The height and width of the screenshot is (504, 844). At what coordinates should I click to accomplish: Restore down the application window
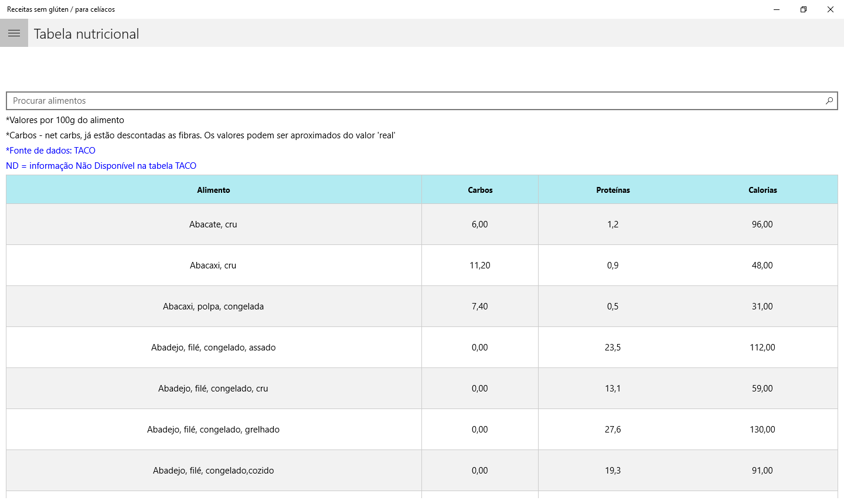pos(804,9)
